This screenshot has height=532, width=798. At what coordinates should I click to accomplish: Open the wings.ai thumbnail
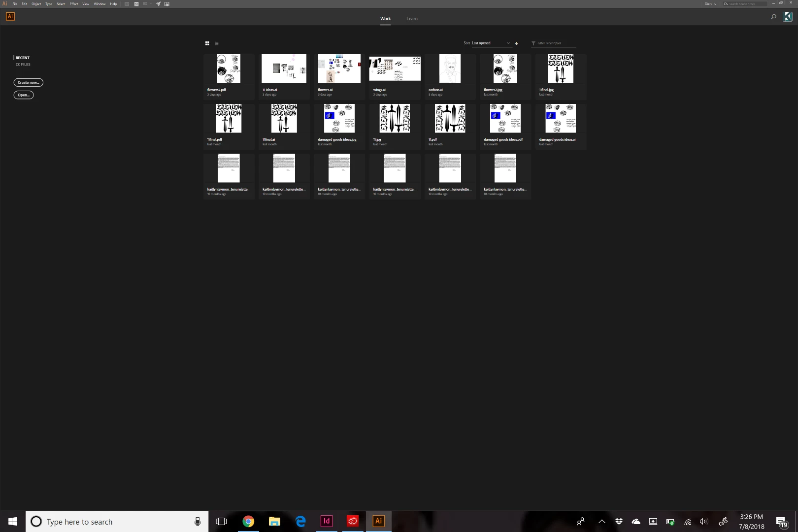pos(395,68)
